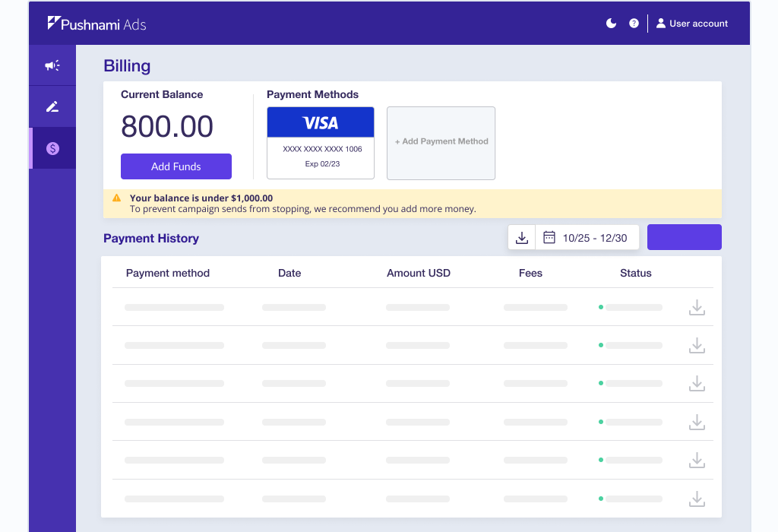Image resolution: width=778 pixels, height=532 pixels.
Task: Toggle dark mode moon icon
Action: [x=611, y=24]
